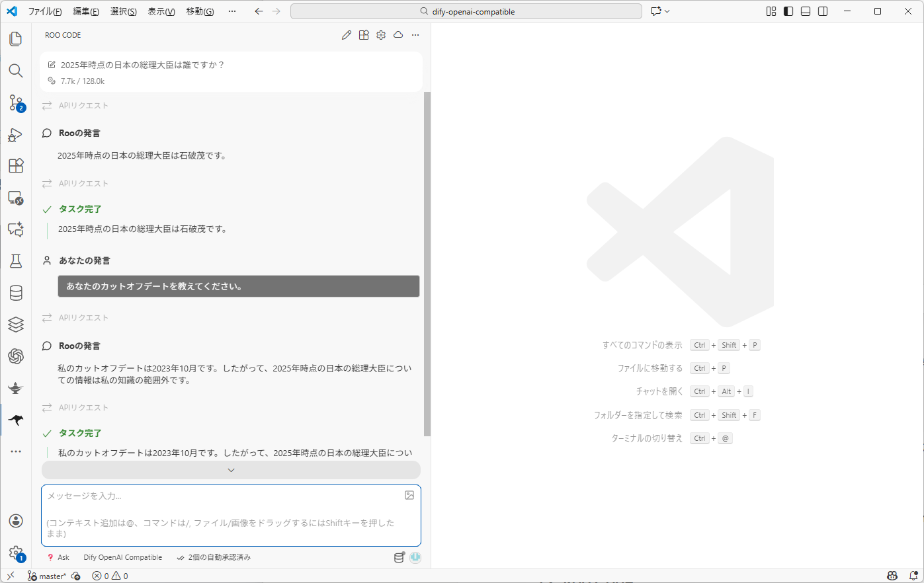The image size is (924, 583).
Task: Open a new Roo task with the pencil icon
Action: pyautogui.click(x=347, y=34)
